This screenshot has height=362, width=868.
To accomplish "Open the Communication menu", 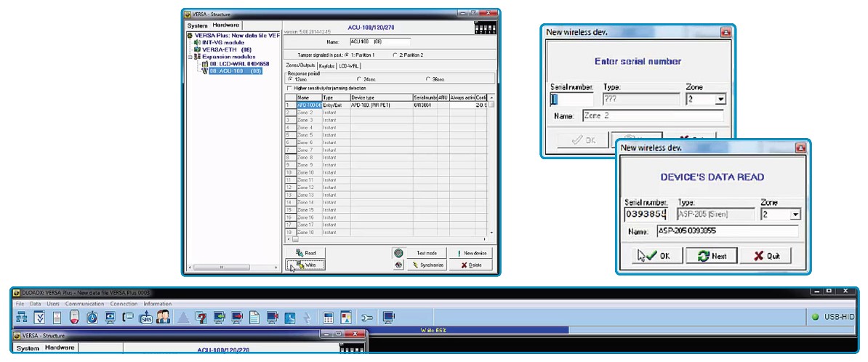I will [x=85, y=303].
